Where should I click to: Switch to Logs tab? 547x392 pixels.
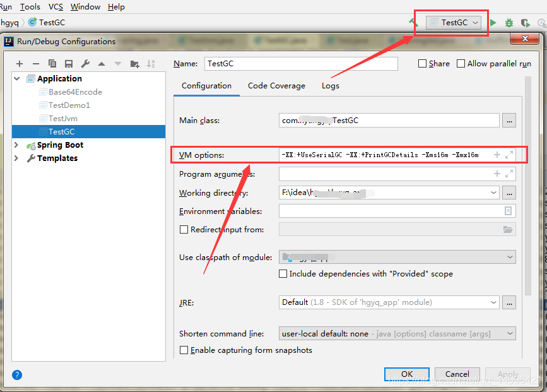pos(331,86)
